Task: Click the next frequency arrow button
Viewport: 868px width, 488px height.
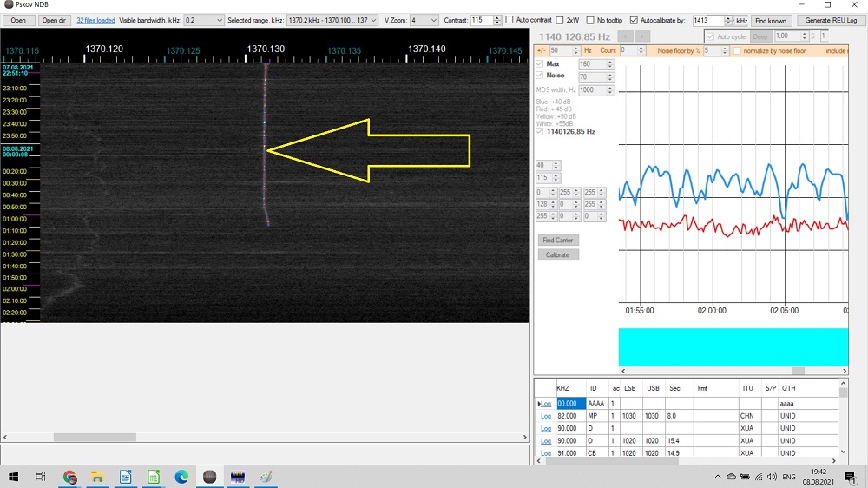Action: click(x=642, y=36)
